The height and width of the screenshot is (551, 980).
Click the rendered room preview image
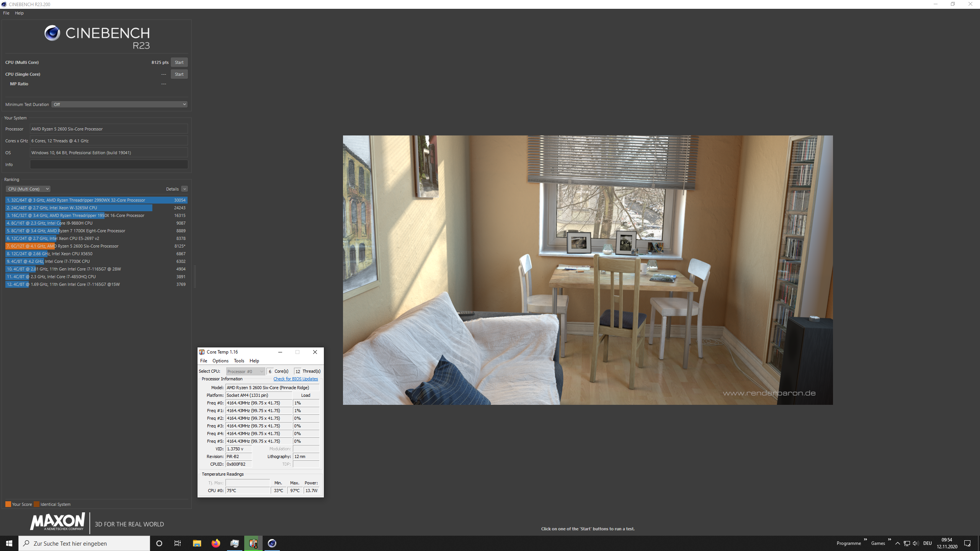click(588, 270)
